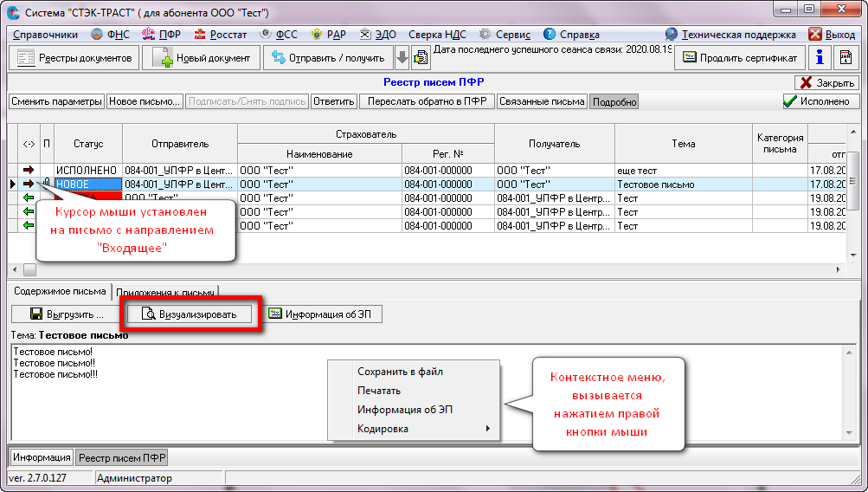Click the letter text scrollbar down arrow
The image size is (868, 492).
pos(849,433)
